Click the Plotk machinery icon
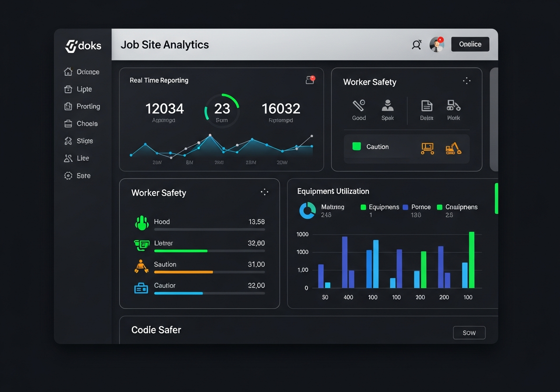The image size is (560, 392). pyautogui.click(x=454, y=105)
